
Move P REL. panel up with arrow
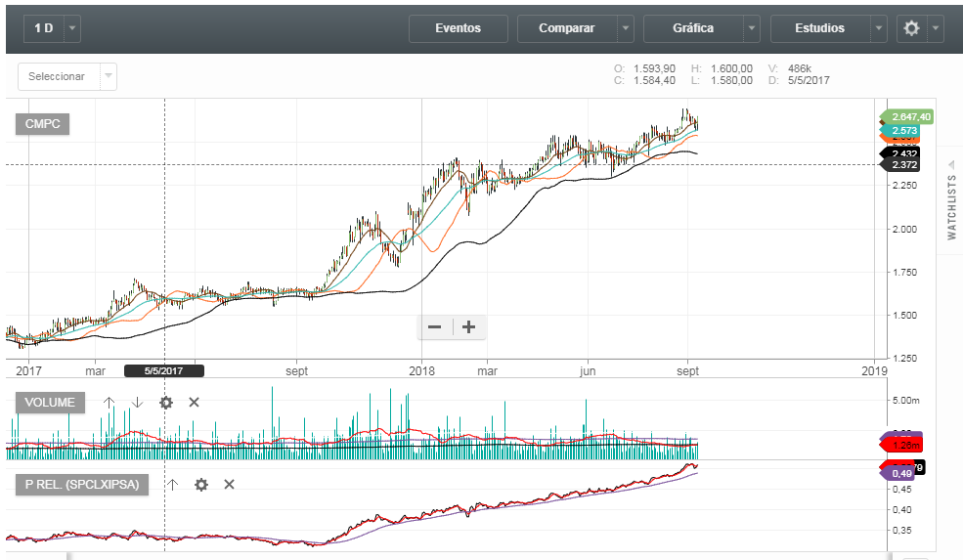click(173, 485)
